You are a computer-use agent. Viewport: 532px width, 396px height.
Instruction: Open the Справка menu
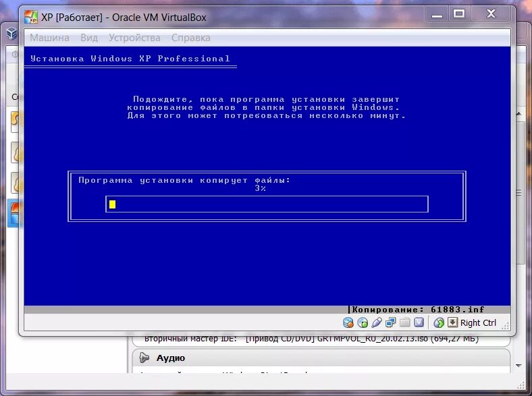pyautogui.click(x=190, y=38)
